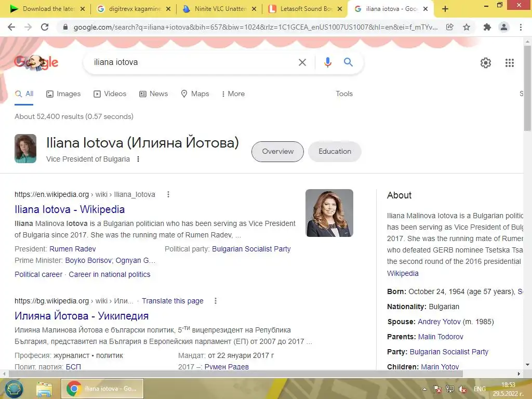Select the Videos search tab
This screenshot has width=532, height=399.
pos(110,94)
